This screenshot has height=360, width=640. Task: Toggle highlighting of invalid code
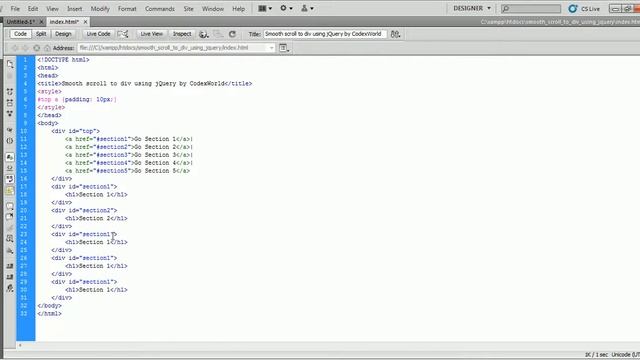[10, 168]
